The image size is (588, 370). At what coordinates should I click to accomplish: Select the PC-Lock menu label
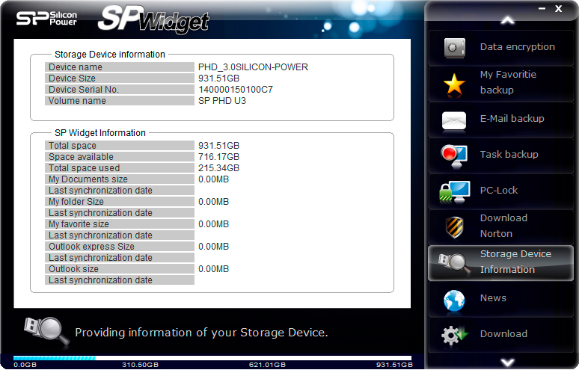click(x=499, y=191)
